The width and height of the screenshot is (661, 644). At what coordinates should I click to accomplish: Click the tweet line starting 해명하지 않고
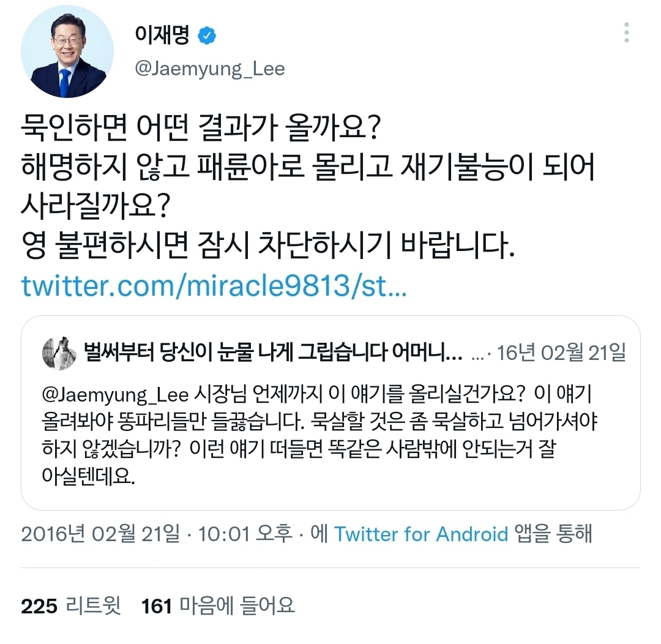(x=308, y=168)
